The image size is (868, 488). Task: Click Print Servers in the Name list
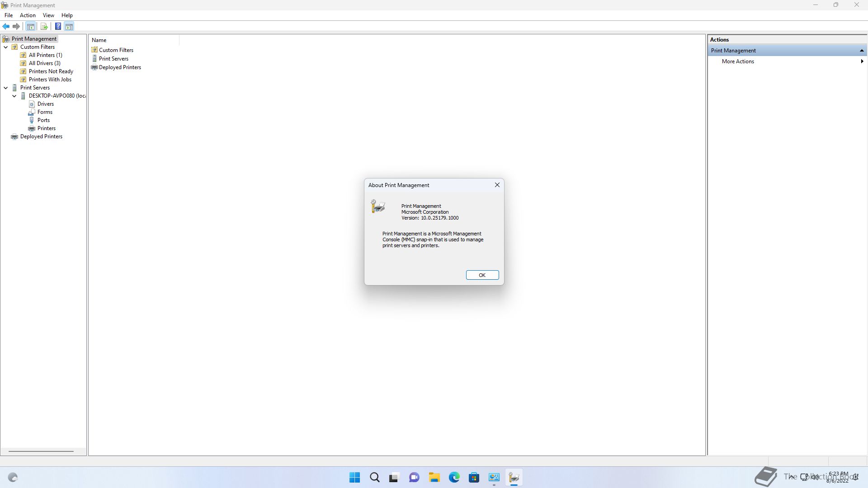[x=113, y=59]
